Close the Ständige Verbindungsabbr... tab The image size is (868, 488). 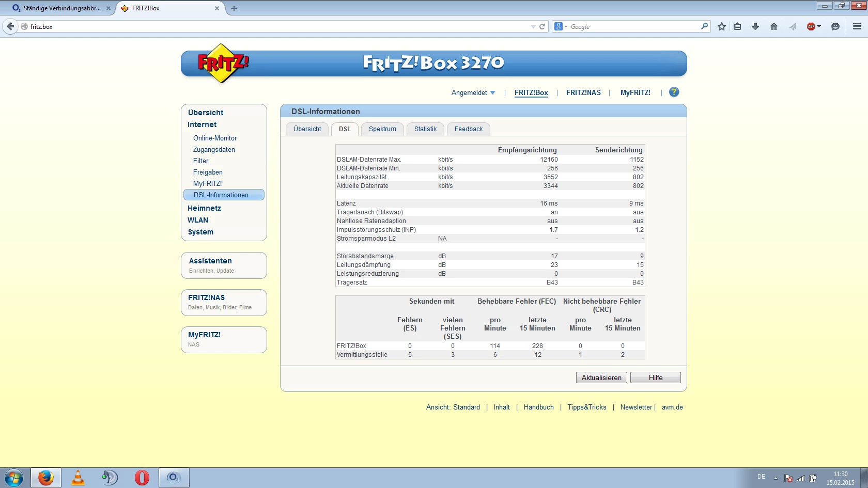[109, 8]
